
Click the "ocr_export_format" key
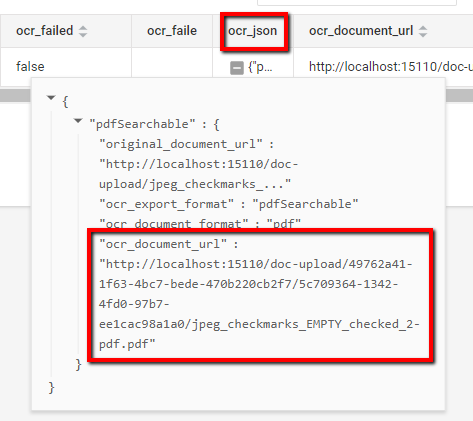[167, 204]
